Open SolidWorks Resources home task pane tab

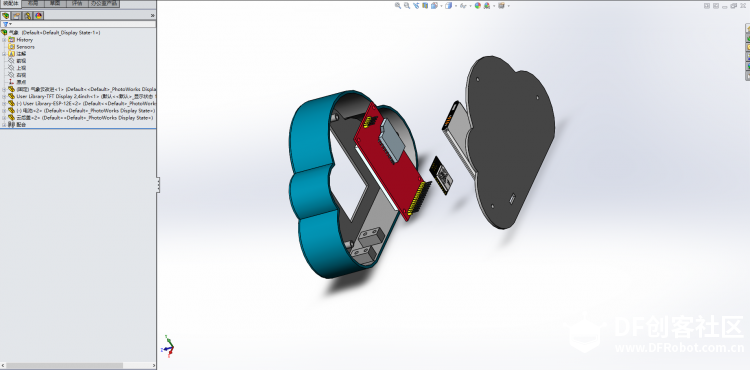tap(747, 29)
